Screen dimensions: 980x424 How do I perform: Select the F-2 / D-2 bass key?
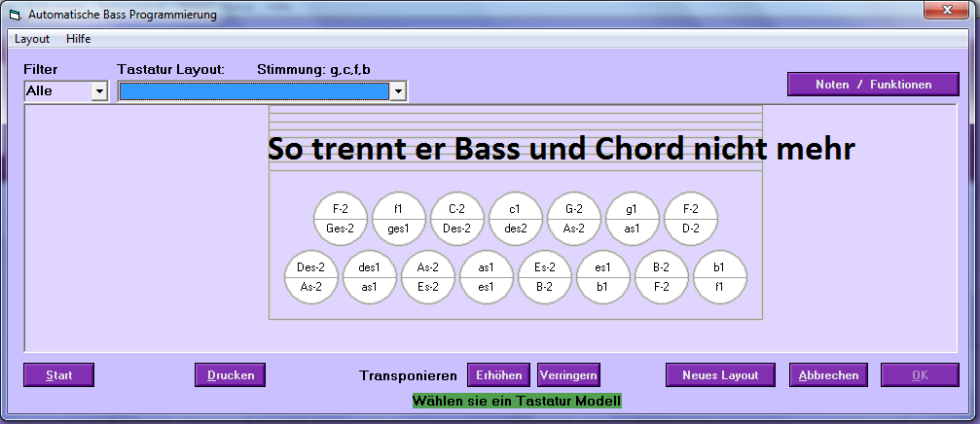click(691, 219)
